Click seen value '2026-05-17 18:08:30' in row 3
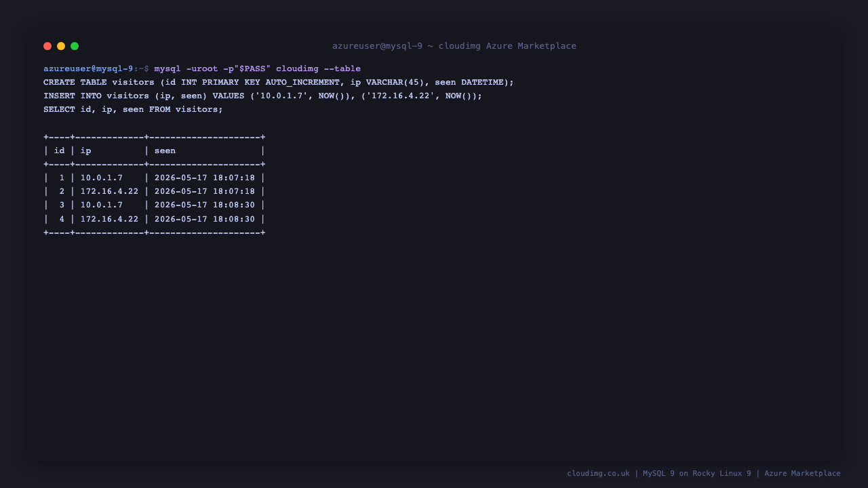 tap(205, 205)
